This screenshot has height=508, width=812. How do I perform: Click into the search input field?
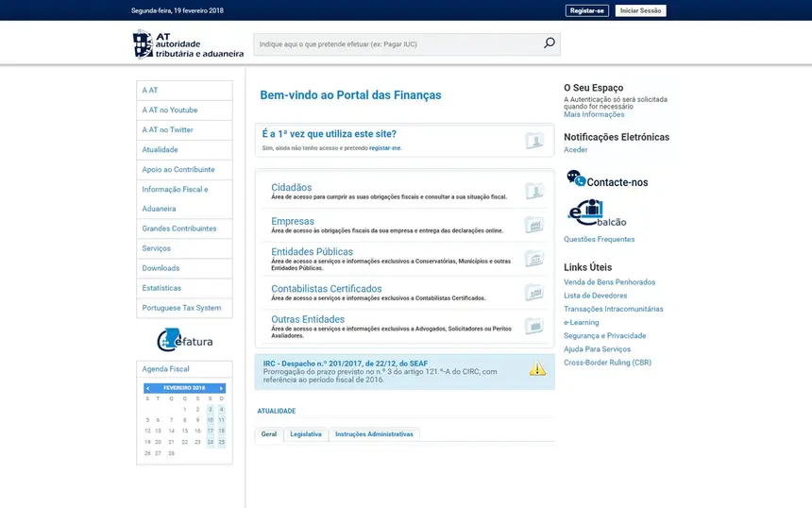[397, 44]
